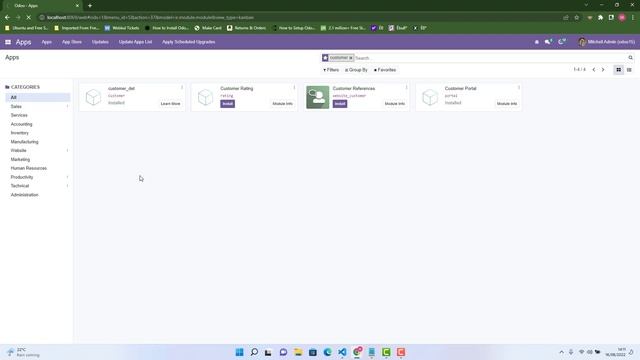Viewport: 640px width, 360px height.
Task: Open Microsoft Edge from taskbar
Action: click(x=327, y=352)
